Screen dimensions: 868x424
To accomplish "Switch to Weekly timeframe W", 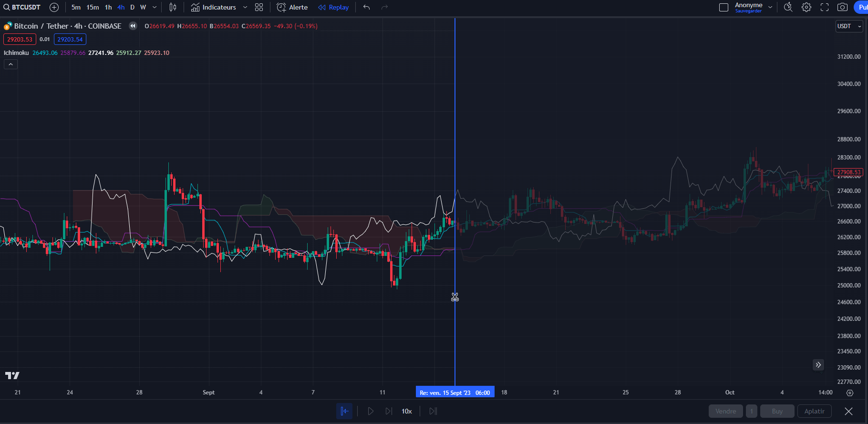I will [143, 7].
